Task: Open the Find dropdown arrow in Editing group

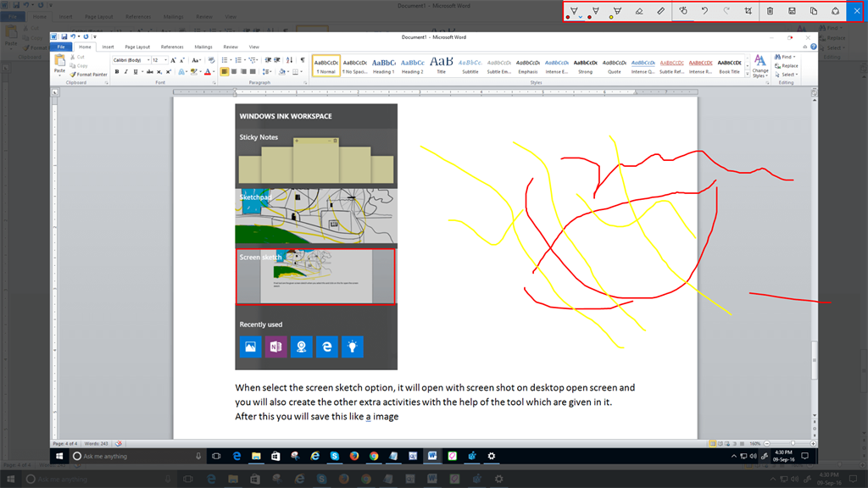Action: coord(794,57)
